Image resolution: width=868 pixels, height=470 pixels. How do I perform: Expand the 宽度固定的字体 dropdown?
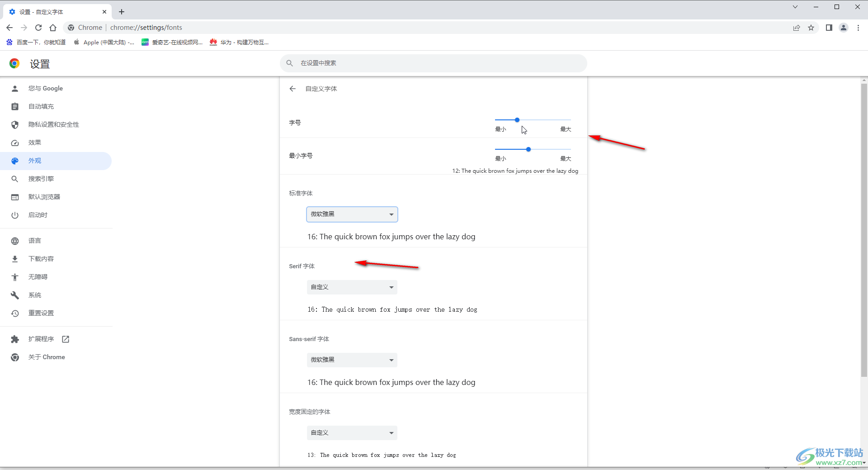[x=352, y=433]
